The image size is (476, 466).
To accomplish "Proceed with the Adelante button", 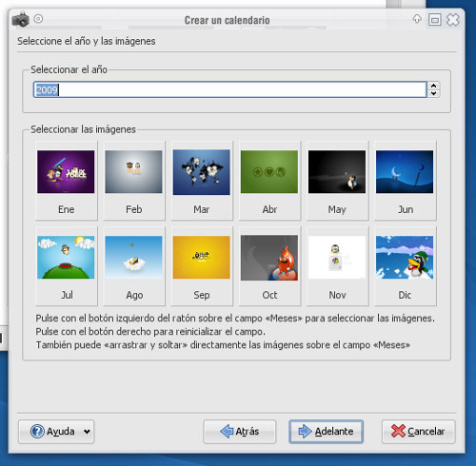I will coord(326,432).
